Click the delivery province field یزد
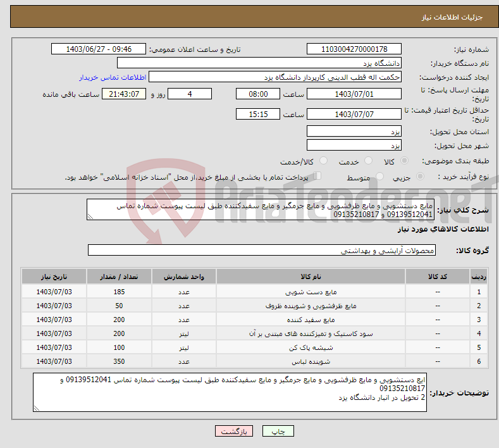This screenshot has width=499, height=448. (x=354, y=131)
